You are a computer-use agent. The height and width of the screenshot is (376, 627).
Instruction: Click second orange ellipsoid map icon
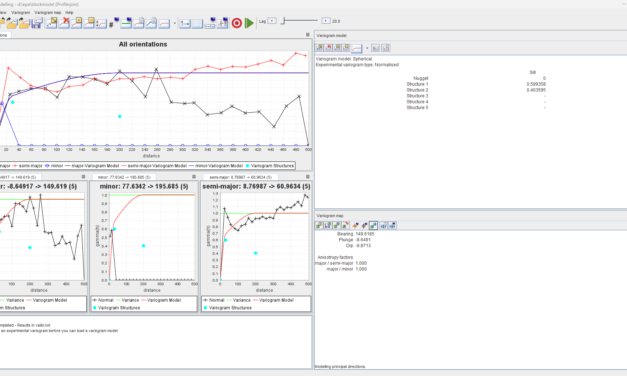(364, 226)
